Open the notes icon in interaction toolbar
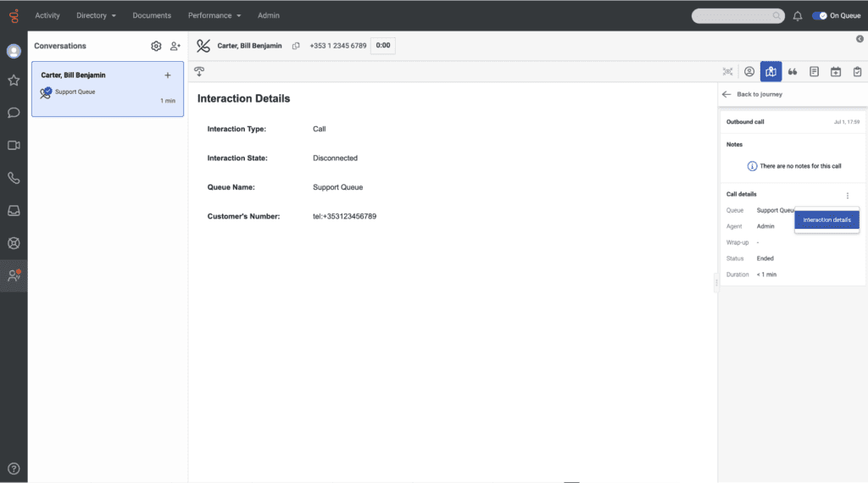Viewport: 868px width, 483px height. pos(814,72)
